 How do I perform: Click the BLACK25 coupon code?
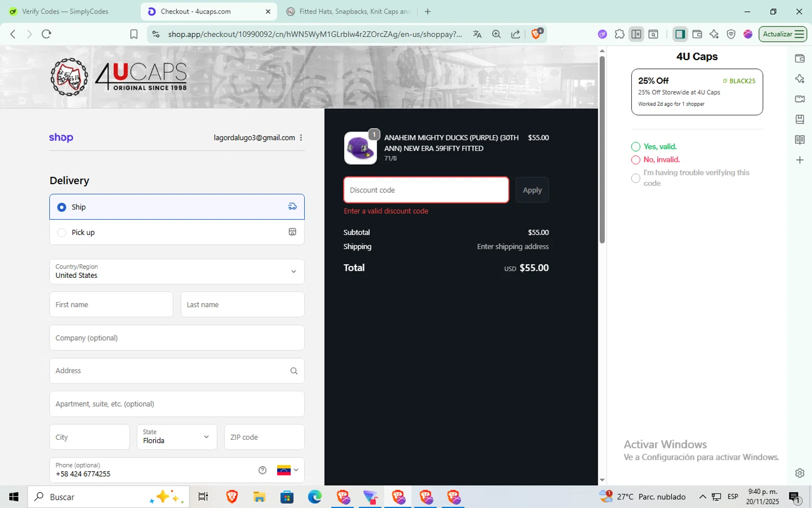pos(742,81)
